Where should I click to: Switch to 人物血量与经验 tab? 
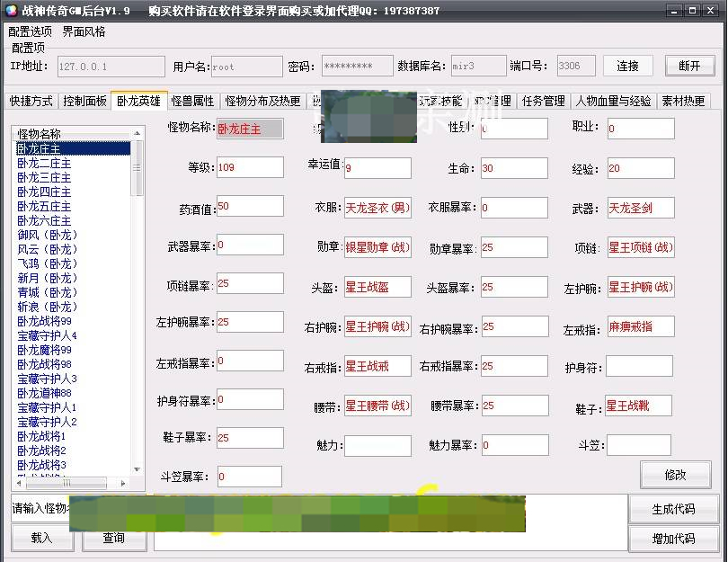(614, 101)
